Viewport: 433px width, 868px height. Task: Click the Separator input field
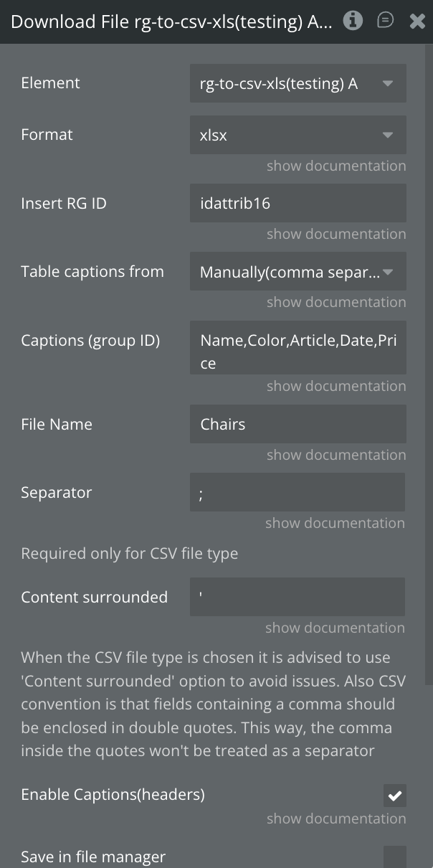point(297,493)
